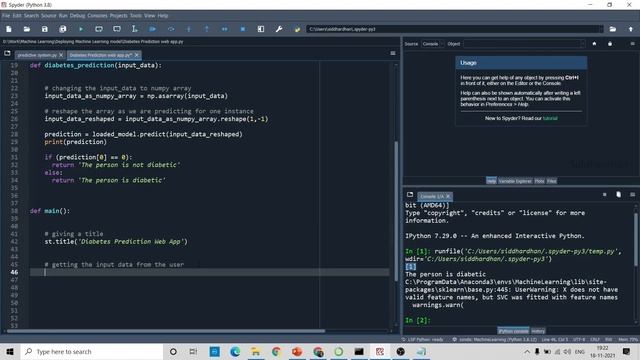Click the Object input field
The image size is (640, 360).
(521, 44)
